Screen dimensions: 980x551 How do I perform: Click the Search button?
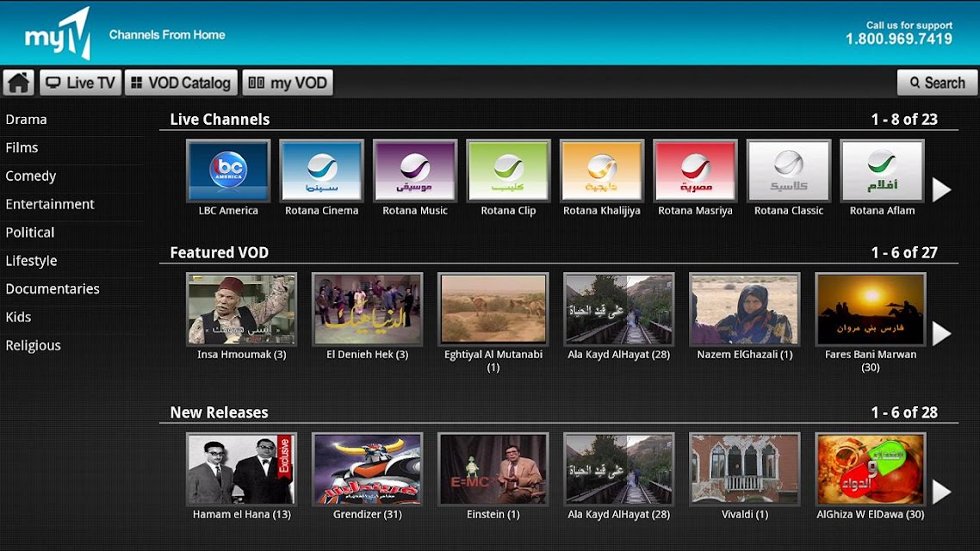click(937, 83)
